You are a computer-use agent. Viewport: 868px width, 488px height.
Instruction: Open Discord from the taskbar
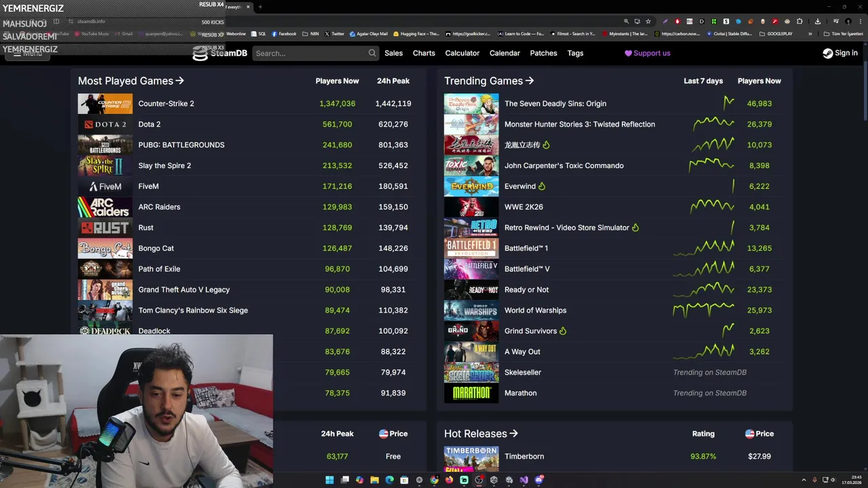[x=538, y=480]
